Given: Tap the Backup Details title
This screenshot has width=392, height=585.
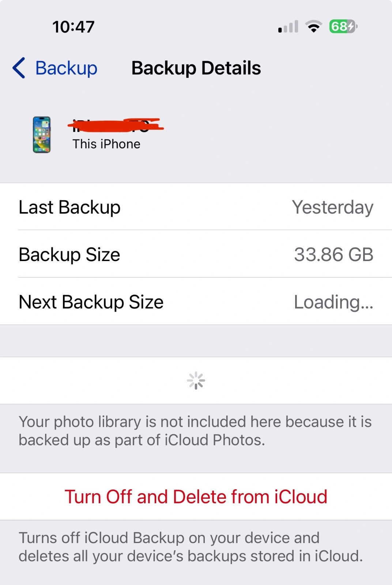Looking at the screenshot, I should coord(196,68).
